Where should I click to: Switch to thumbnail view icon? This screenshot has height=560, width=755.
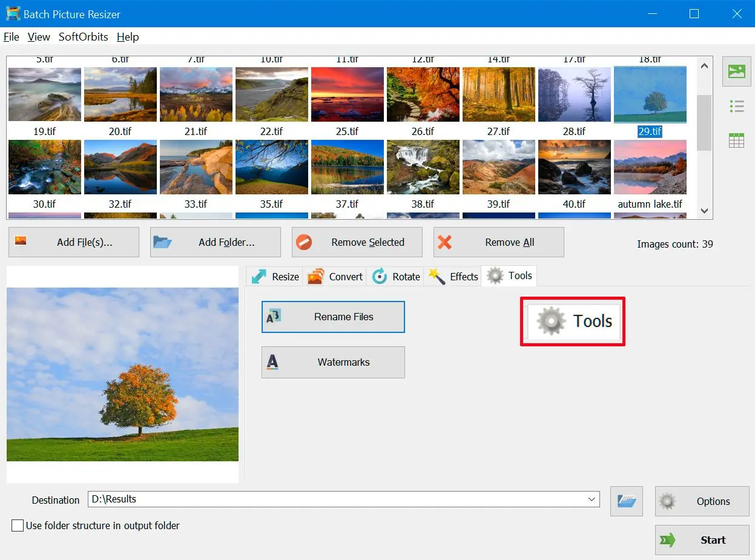point(736,72)
